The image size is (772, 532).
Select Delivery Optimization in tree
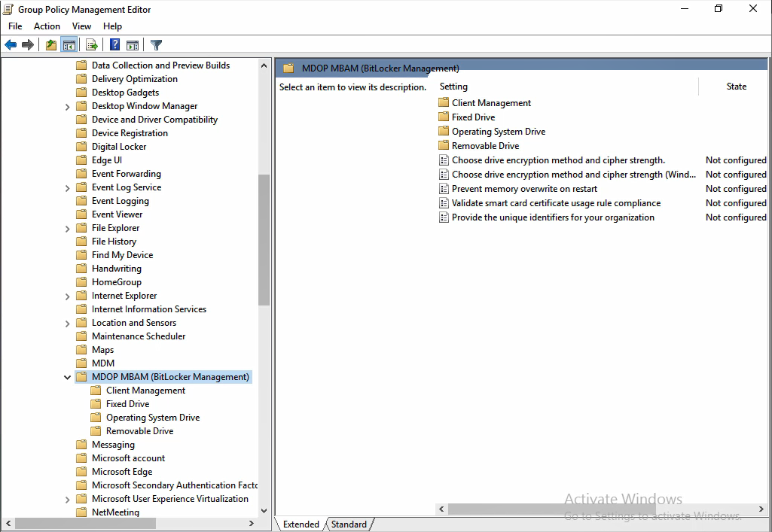click(134, 79)
